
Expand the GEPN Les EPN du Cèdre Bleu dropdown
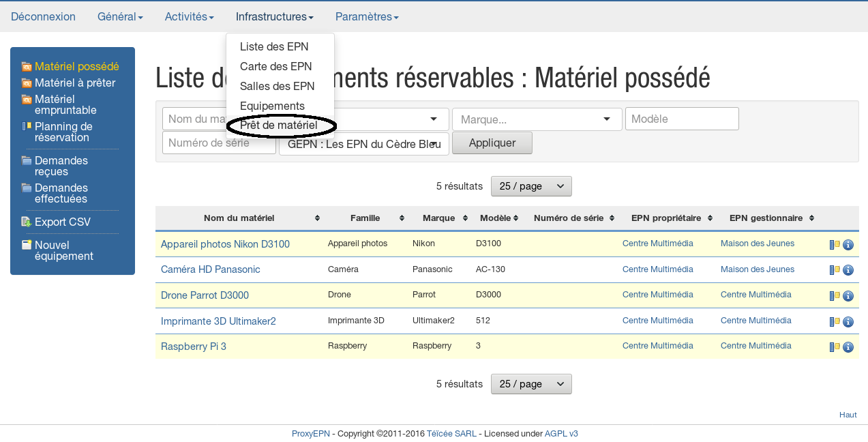363,144
